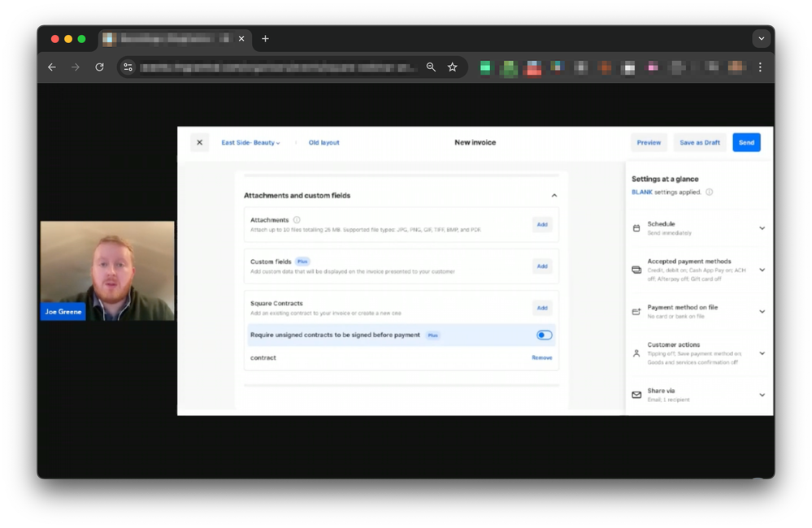Close the new invoice with X icon
The height and width of the screenshot is (528, 812).
(199, 143)
